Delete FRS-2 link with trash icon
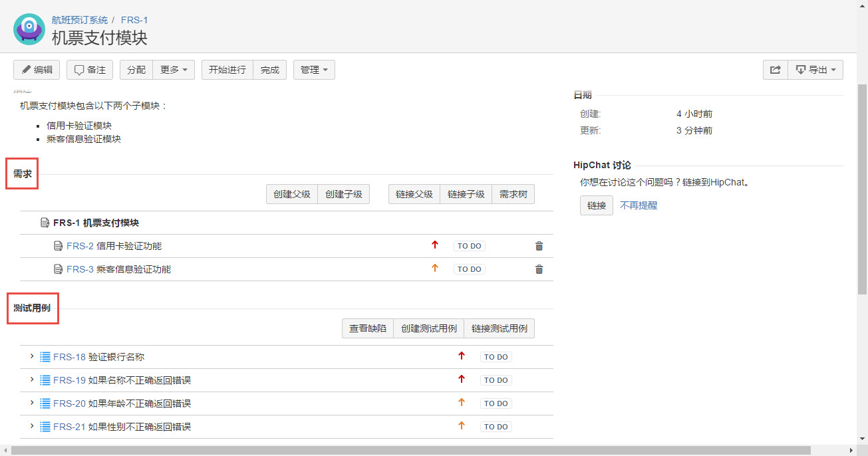The image size is (868, 456). point(539,246)
